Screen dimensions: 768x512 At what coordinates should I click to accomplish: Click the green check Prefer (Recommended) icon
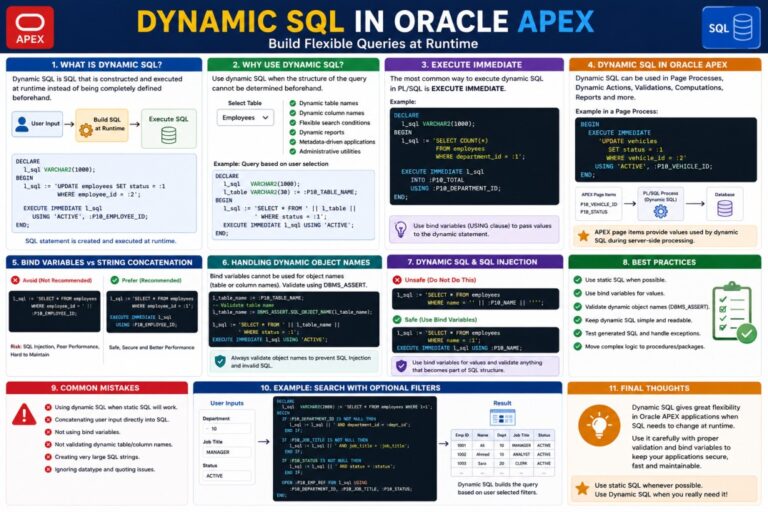point(115,280)
